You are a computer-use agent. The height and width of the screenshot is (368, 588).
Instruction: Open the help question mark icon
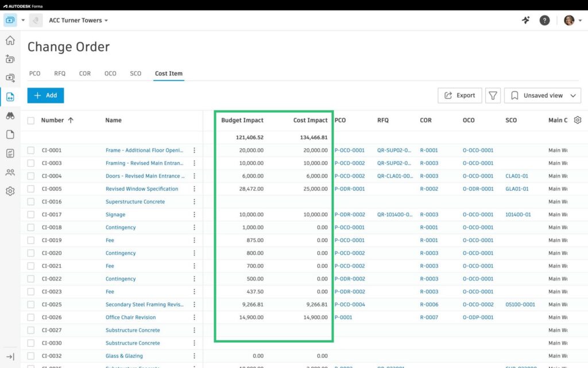point(544,20)
